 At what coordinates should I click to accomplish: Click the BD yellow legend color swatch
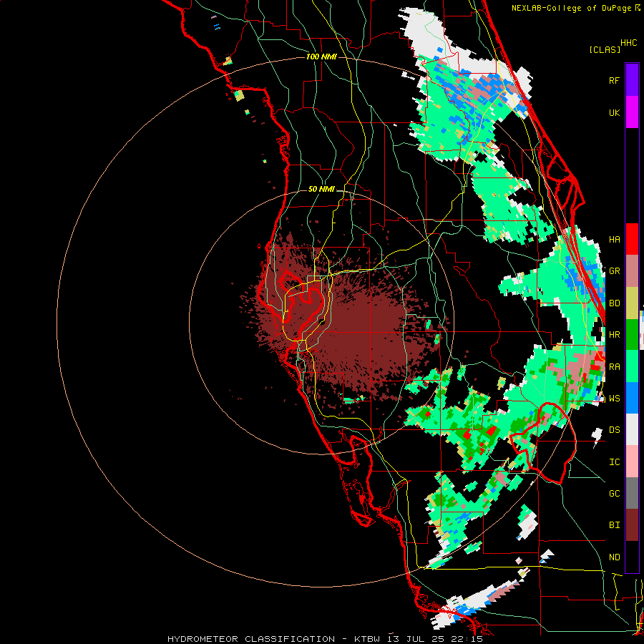tap(632, 303)
